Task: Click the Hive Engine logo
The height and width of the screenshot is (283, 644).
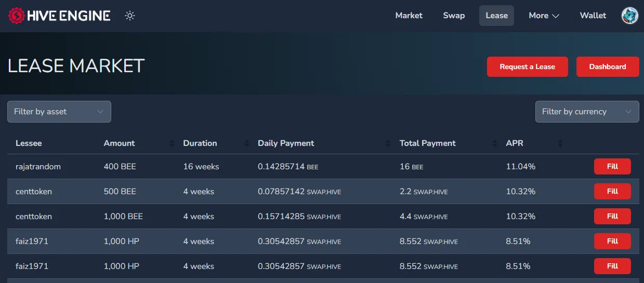Action: (x=59, y=16)
